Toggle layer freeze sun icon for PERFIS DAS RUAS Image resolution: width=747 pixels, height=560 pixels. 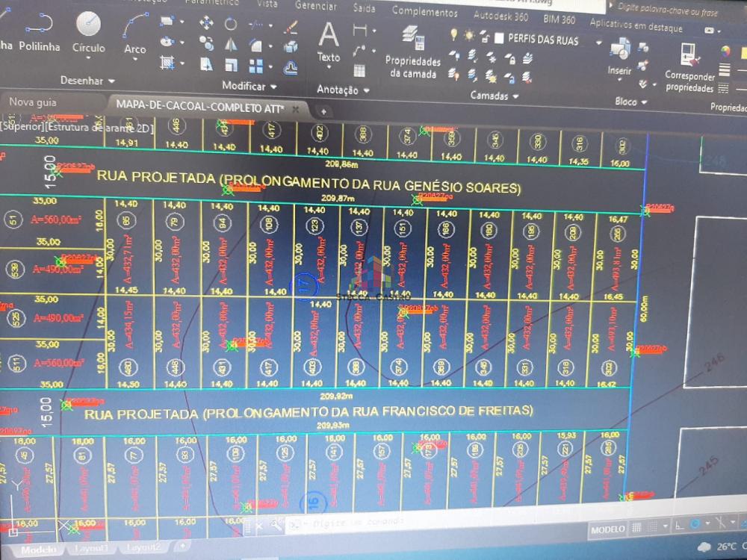coord(470,35)
